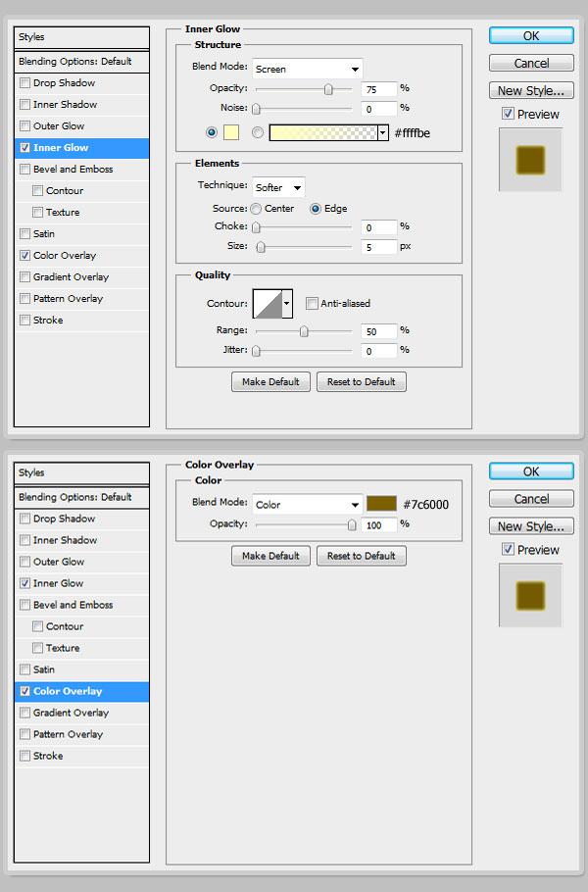Open glow gradient picker arrow

coord(383,133)
